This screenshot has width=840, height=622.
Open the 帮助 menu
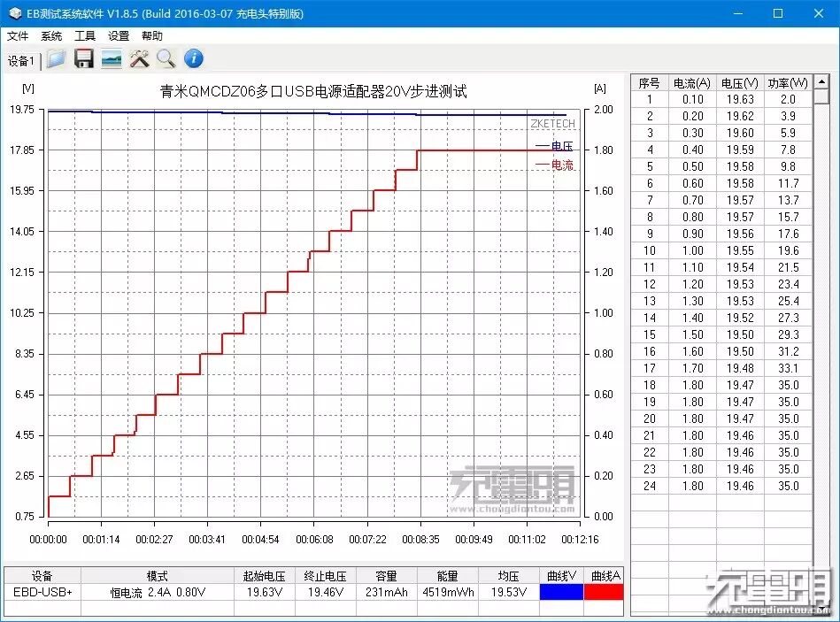152,36
